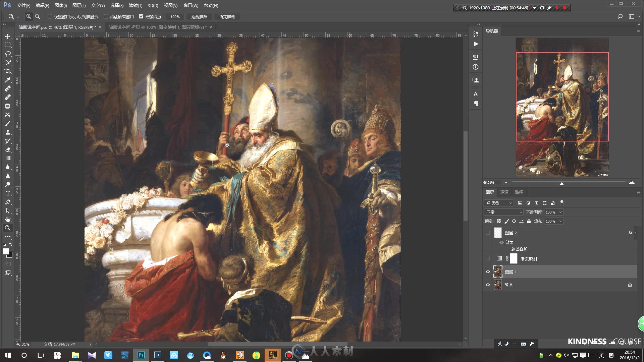Image resolution: width=644 pixels, height=362 pixels.
Task: Filter layers by pixel layers icon
Action: pos(520,203)
